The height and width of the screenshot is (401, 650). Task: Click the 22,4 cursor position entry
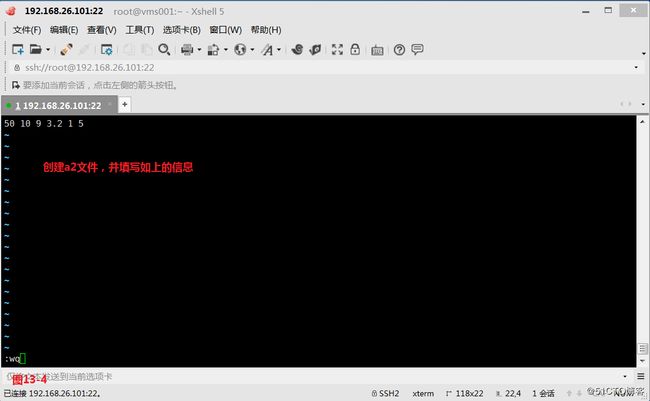coord(509,393)
